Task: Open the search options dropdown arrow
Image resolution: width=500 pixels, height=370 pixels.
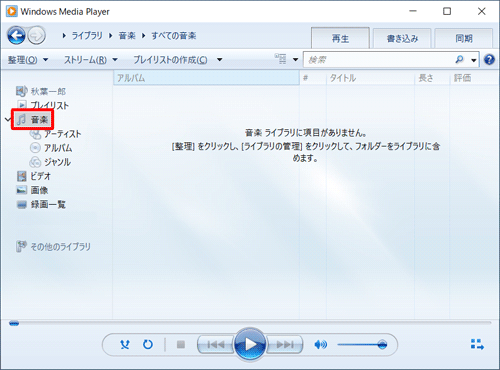Action: [x=473, y=60]
